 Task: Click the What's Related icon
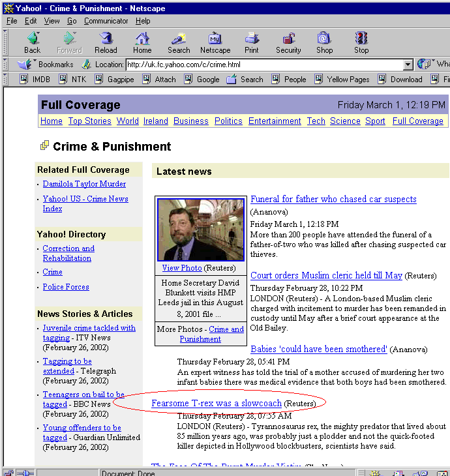[x=423, y=64]
